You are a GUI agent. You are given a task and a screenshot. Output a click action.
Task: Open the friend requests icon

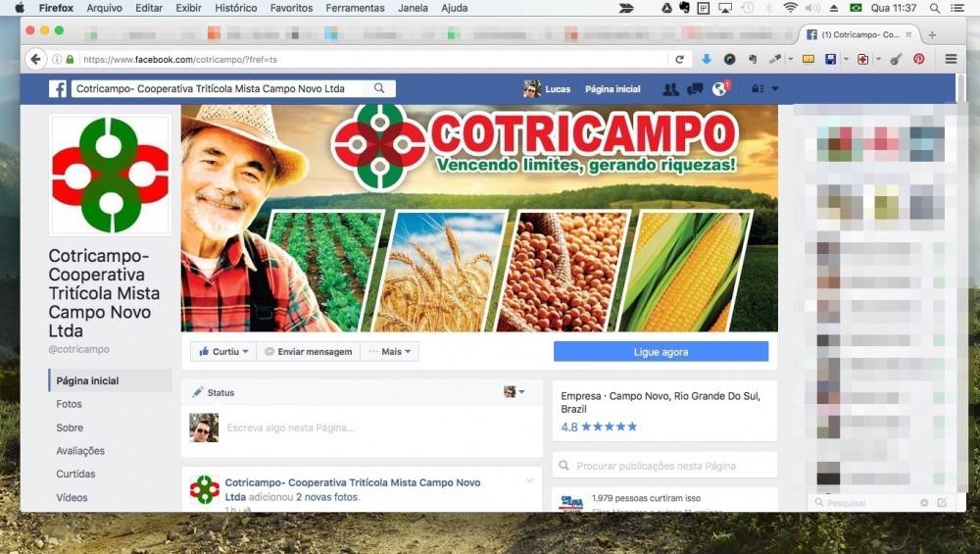[670, 89]
